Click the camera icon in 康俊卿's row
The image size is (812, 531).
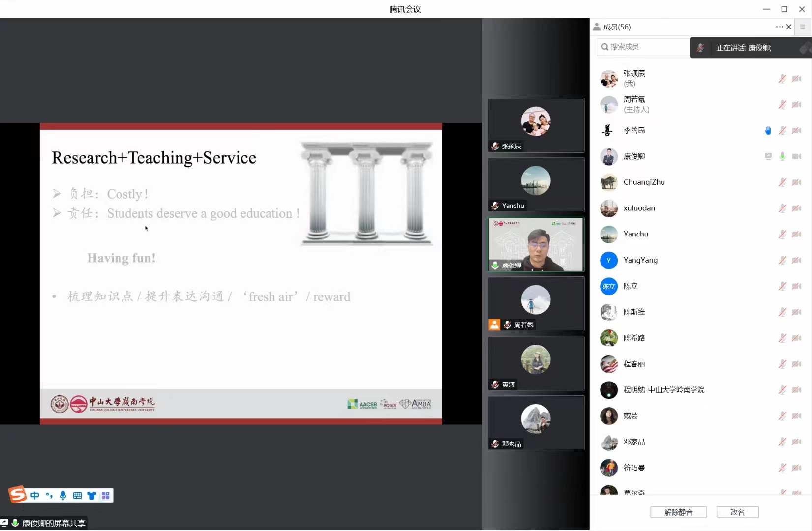point(796,156)
